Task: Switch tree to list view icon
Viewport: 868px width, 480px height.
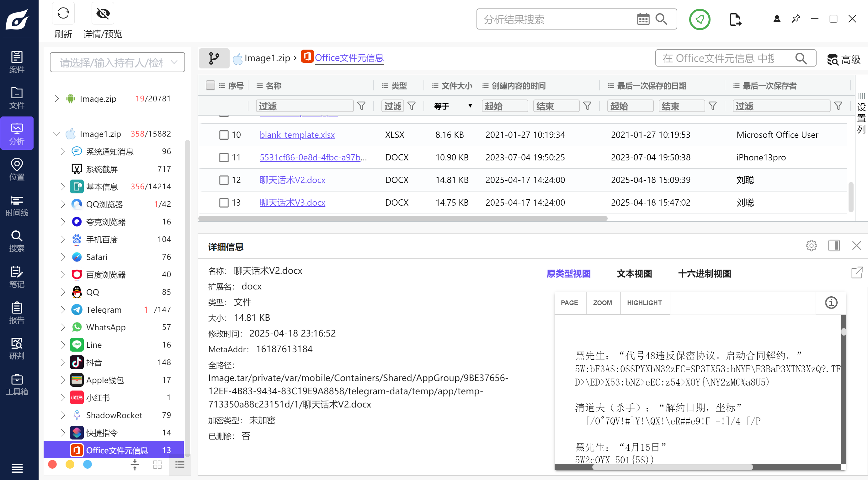Action: (180, 465)
